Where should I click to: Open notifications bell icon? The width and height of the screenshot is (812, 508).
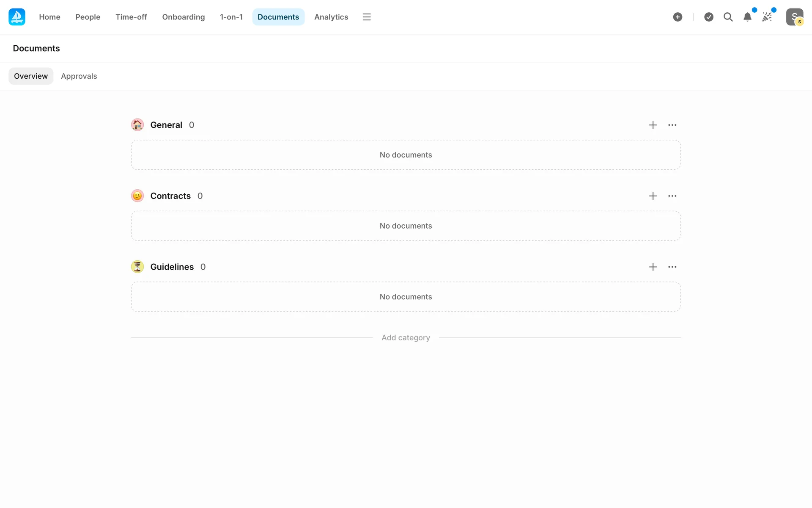747,17
